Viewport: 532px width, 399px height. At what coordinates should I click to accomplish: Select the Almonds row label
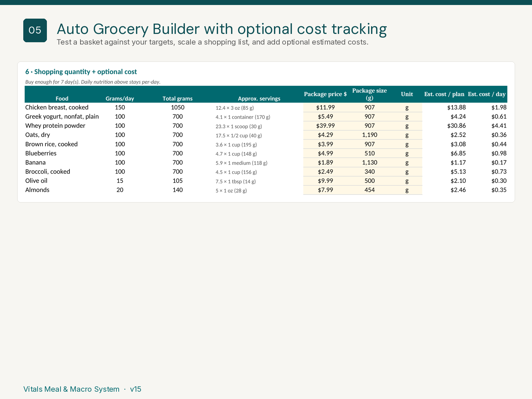(37, 190)
